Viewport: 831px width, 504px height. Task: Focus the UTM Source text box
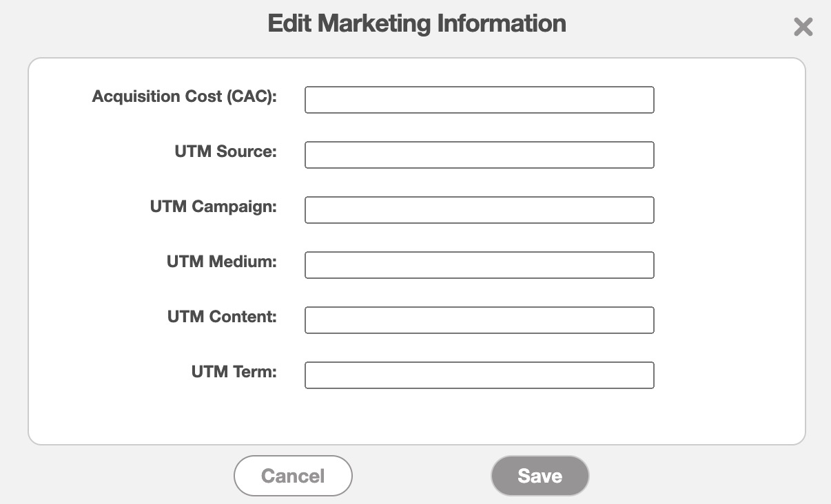point(479,155)
